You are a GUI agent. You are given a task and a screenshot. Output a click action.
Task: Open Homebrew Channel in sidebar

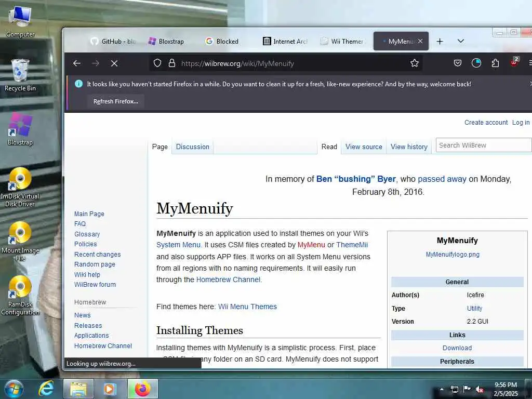coord(103,345)
